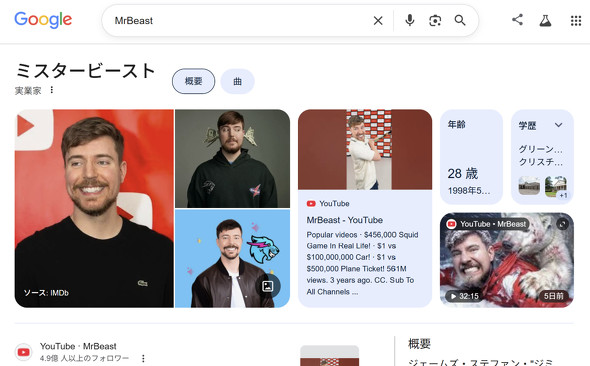Play the 32:15 MrBeast video
The height and width of the screenshot is (366, 590).
507,260
